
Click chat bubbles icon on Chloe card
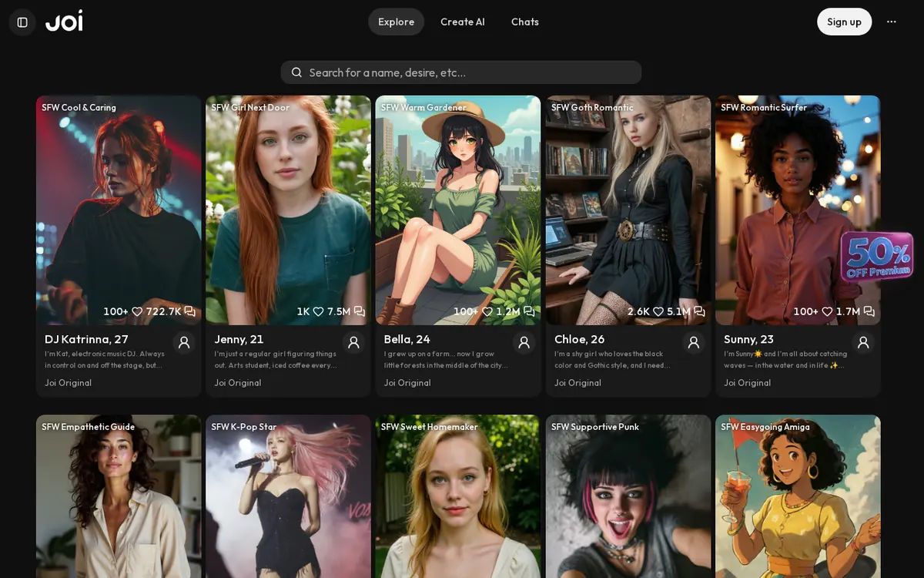[699, 311]
